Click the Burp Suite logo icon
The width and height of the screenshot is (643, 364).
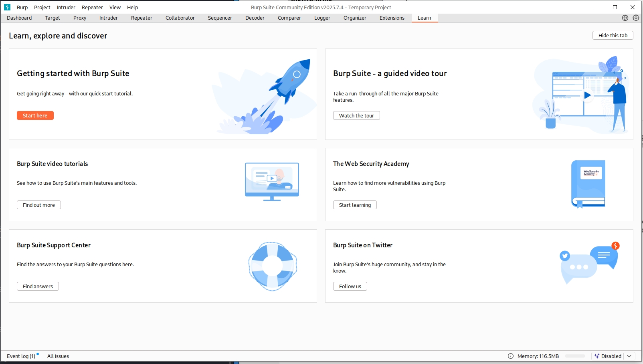7,7
